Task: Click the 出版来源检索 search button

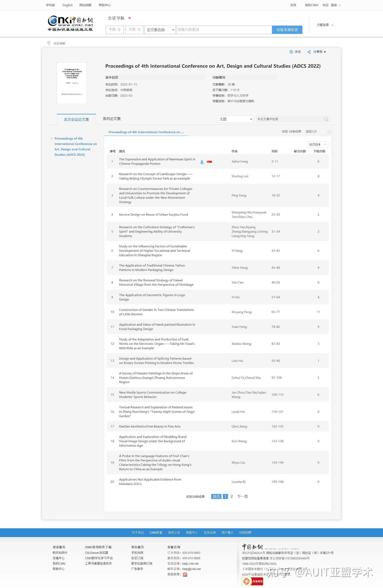Action: pos(287,30)
